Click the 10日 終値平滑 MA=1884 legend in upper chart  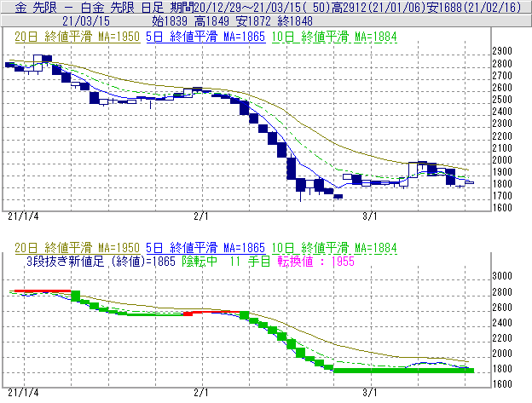click(334, 37)
